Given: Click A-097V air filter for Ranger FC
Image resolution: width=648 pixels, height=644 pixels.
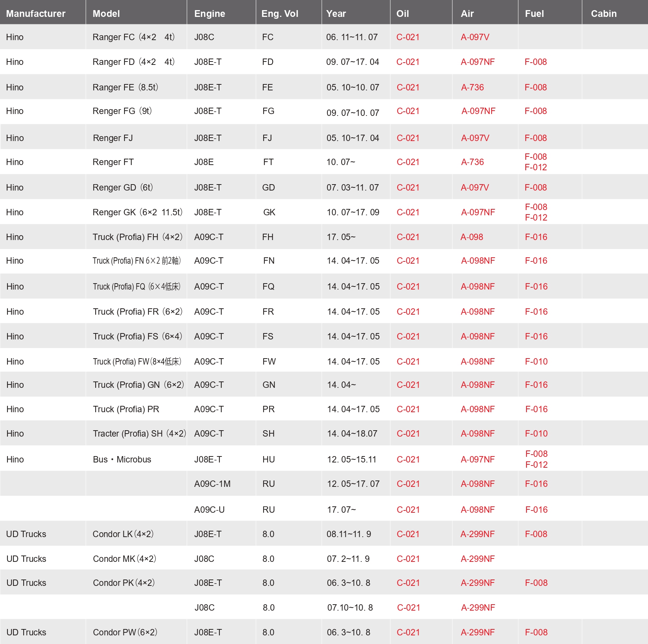Looking at the screenshot, I should point(475,37).
